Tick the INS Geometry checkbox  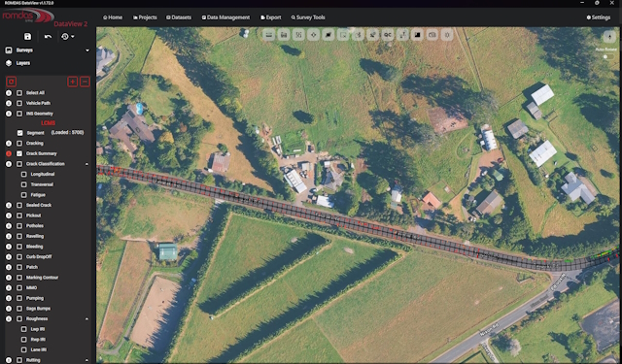(19, 114)
